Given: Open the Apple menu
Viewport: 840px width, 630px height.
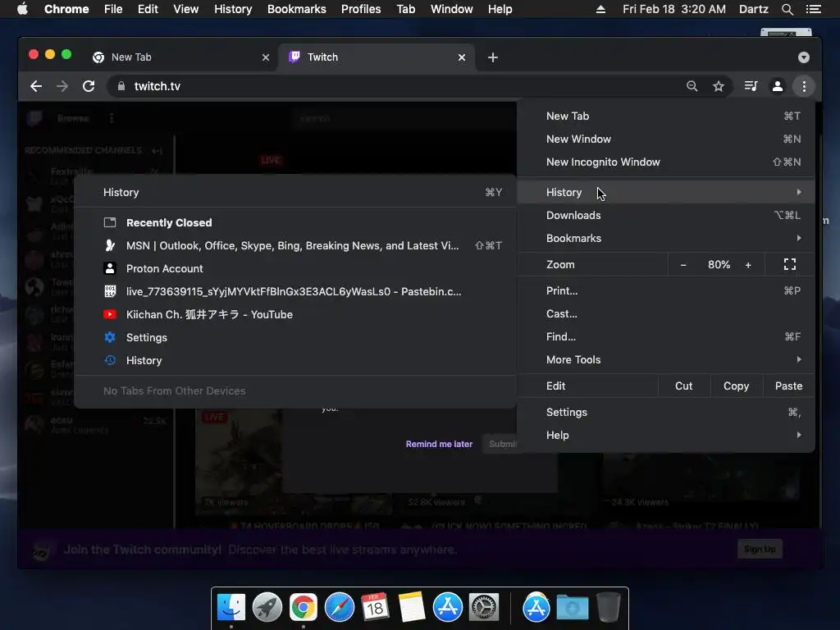Looking at the screenshot, I should (22, 9).
